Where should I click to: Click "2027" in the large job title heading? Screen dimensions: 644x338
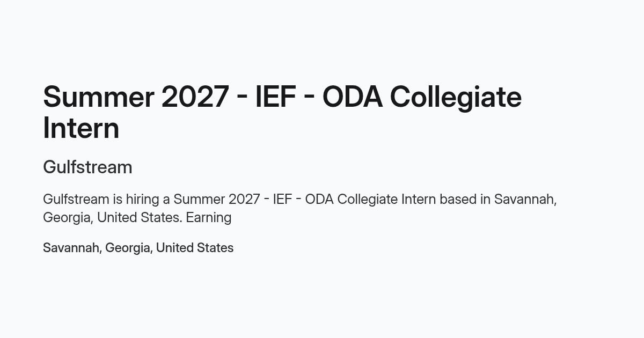pyautogui.click(x=195, y=97)
